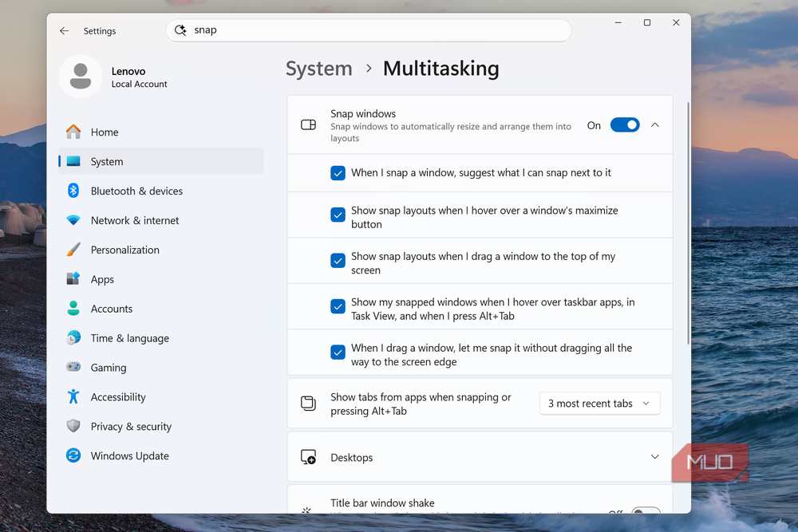Go to Accounts settings
This screenshot has height=532, width=798.
point(161,309)
